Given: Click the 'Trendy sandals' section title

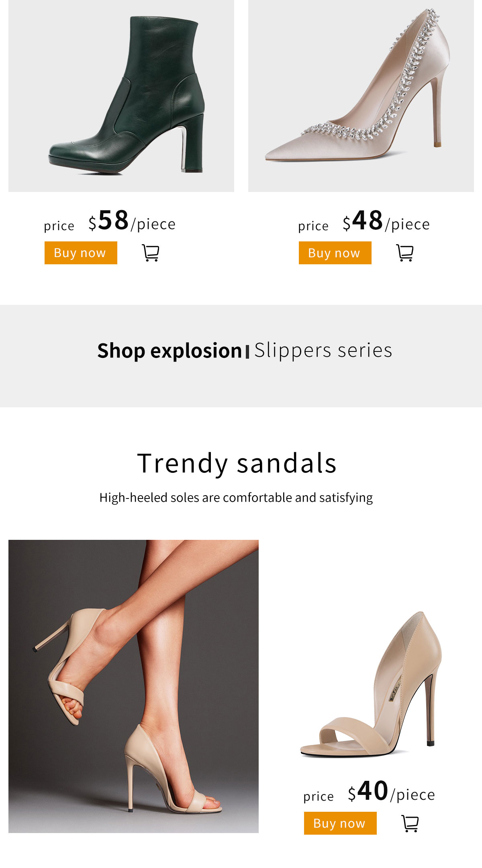Looking at the screenshot, I should click(x=237, y=464).
